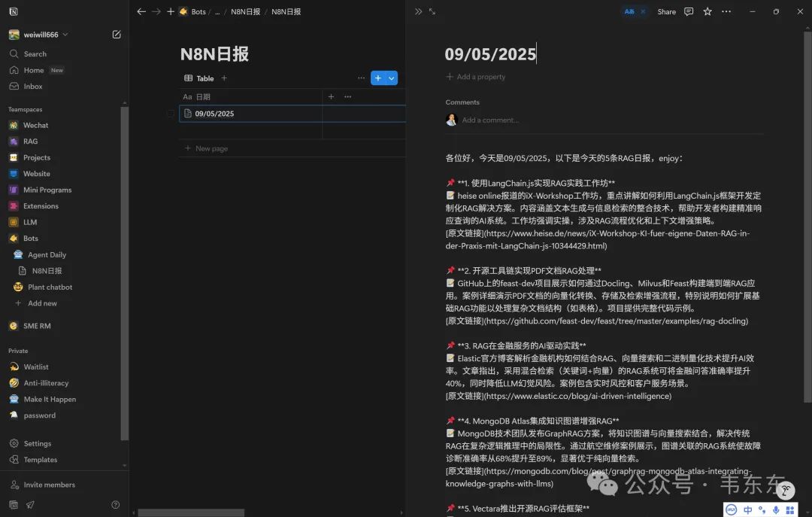Expand the weiwill666 workspace switcher
This screenshot has width=812, height=517.
[x=38, y=34]
